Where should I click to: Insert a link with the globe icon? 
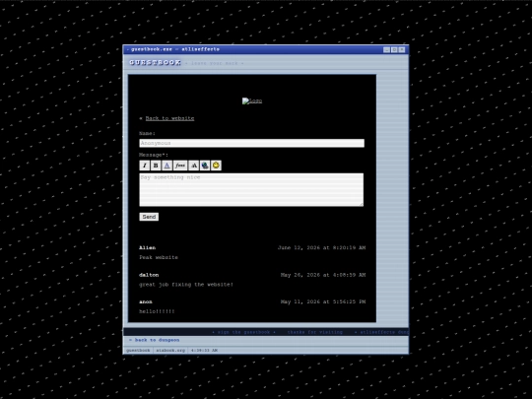click(x=205, y=166)
